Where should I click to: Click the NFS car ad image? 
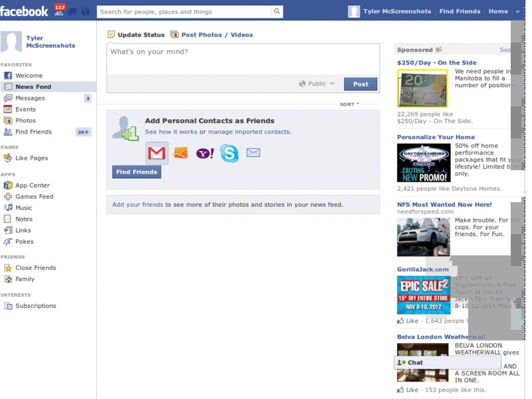pos(424,237)
